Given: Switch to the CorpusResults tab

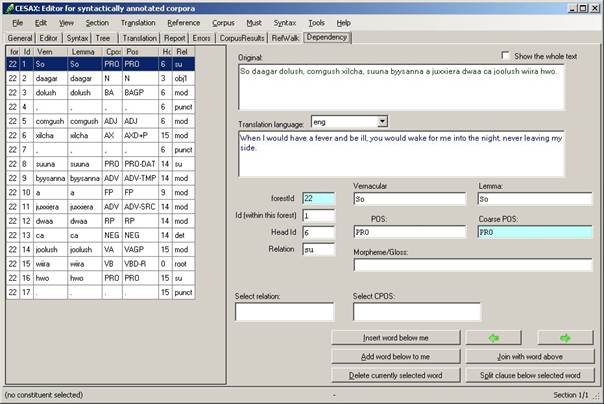Looking at the screenshot, I should click(241, 37).
